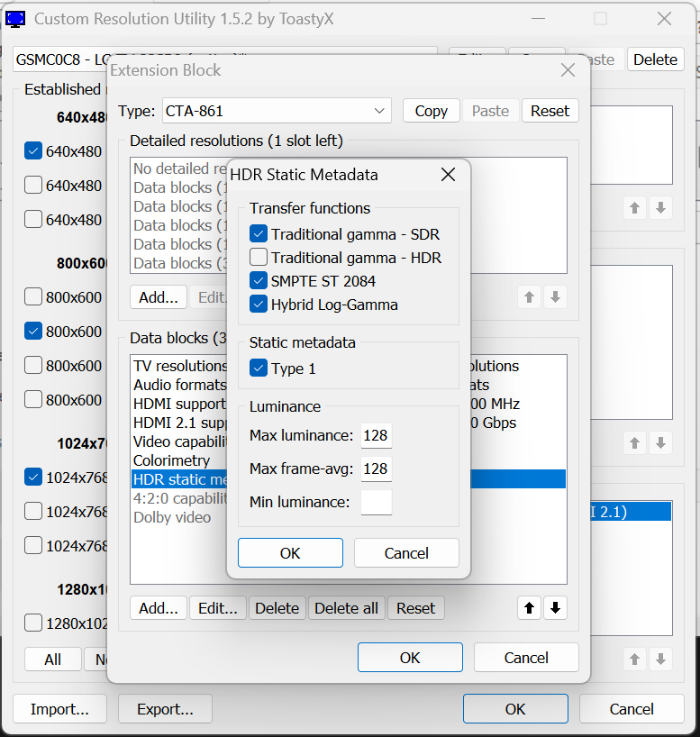
Task: Enable the 1280x102 resolution checkbox
Action: [x=33, y=623]
